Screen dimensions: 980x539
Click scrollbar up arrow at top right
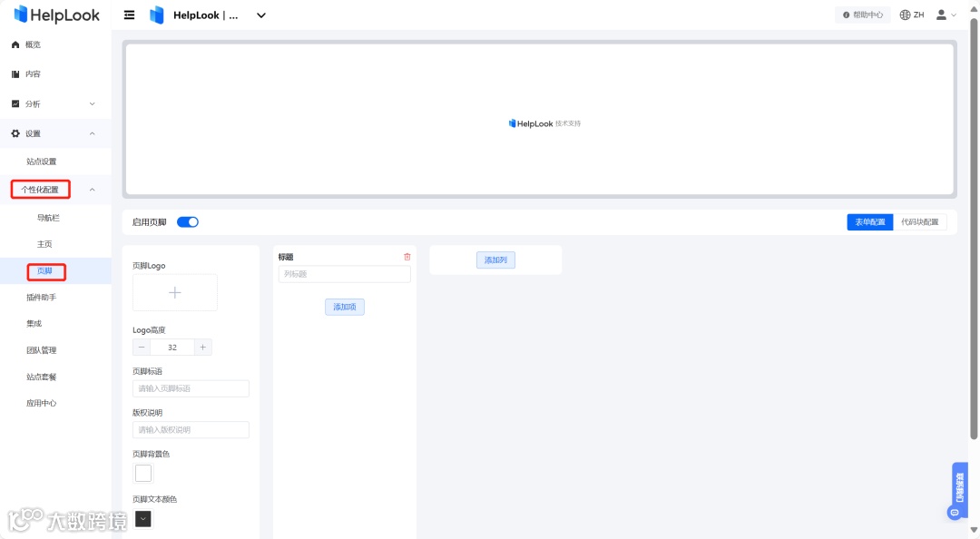click(x=974, y=8)
